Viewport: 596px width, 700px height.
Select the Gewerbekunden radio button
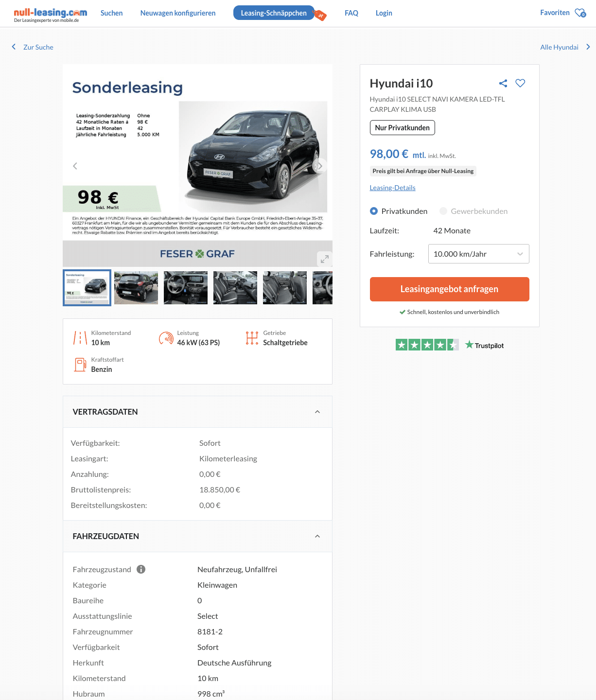click(x=443, y=211)
